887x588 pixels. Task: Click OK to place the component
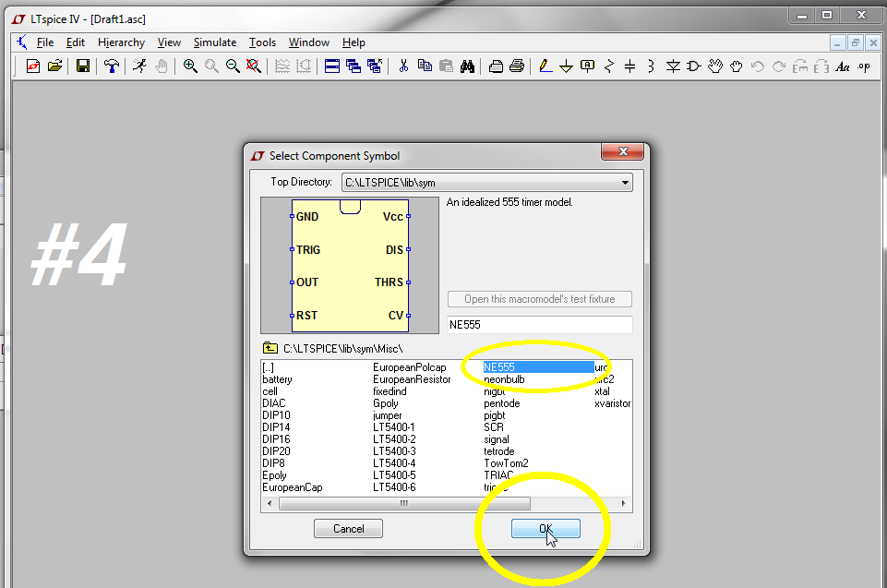click(545, 529)
